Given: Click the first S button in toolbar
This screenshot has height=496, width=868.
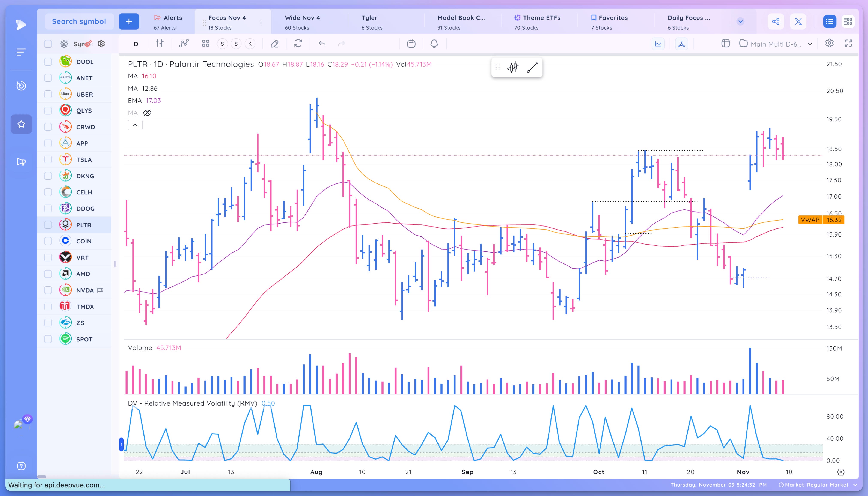Looking at the screenshot, I should tap(222, 44).
